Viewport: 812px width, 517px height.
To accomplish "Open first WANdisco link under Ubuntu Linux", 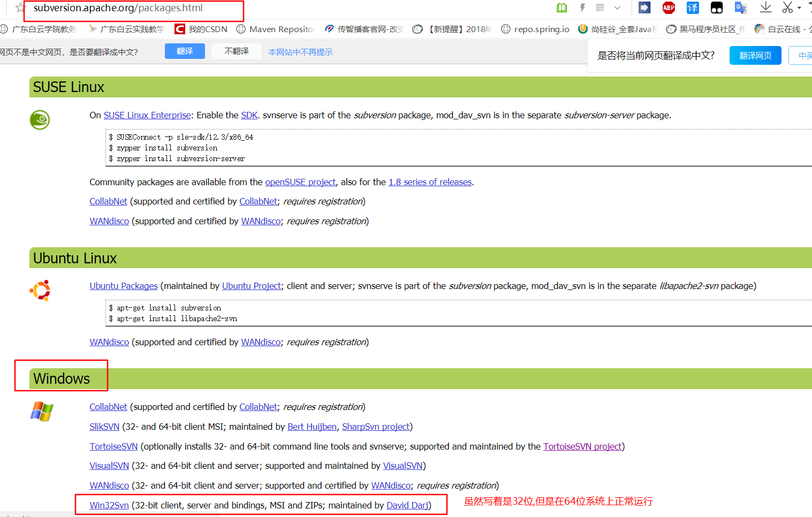I will point(109,342).
